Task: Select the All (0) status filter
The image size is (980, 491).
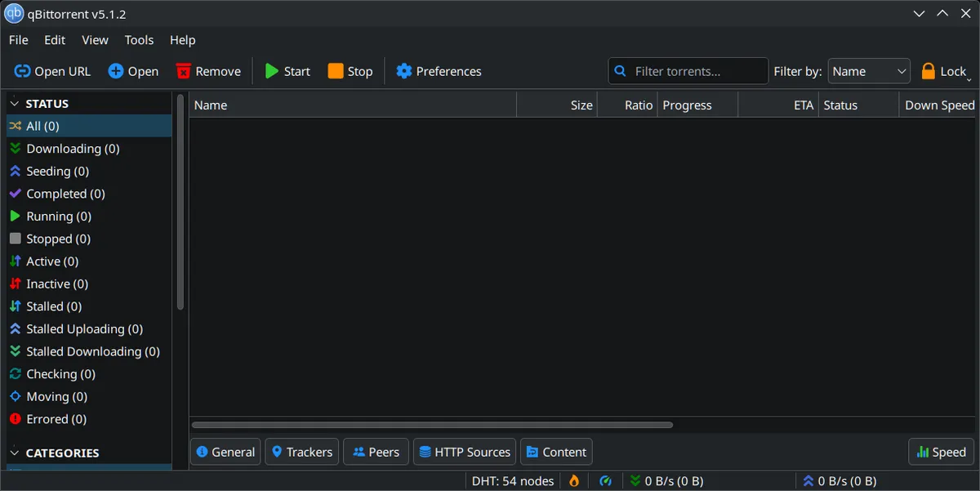Action: (x=89, y=126)
